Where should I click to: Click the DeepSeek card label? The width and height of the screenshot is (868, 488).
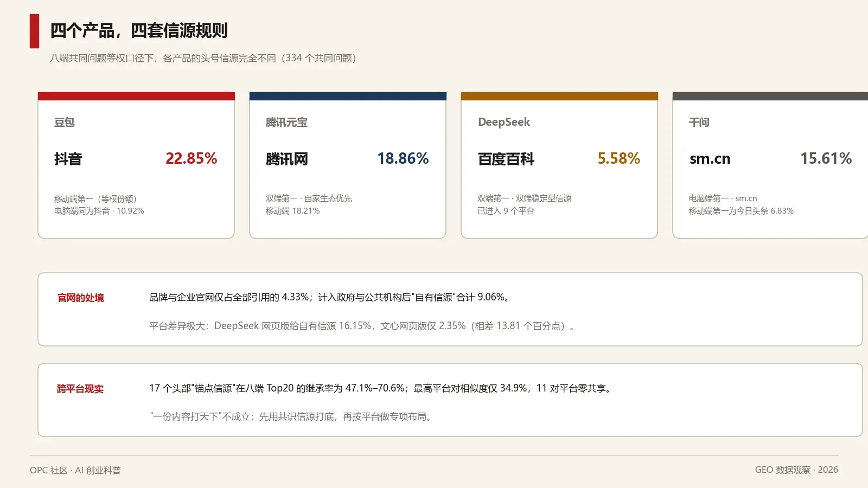click(504, 122)
